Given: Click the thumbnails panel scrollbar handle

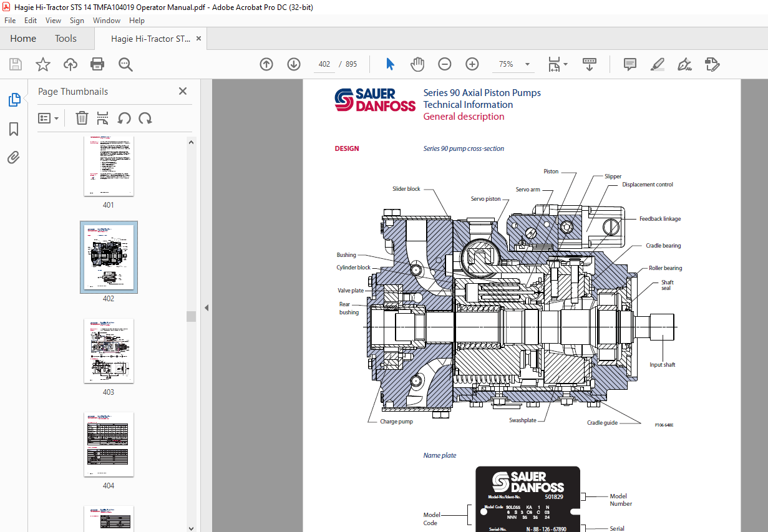Looking at the screenshot, I should click(192, 316).
